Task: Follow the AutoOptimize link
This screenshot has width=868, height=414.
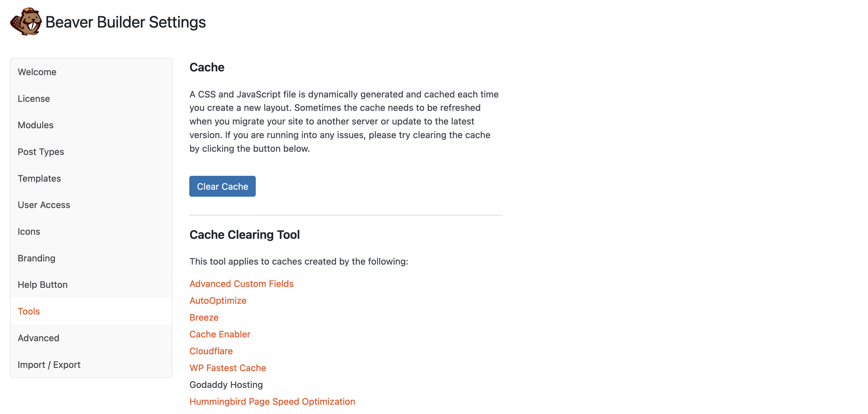Action: [218, 300]
